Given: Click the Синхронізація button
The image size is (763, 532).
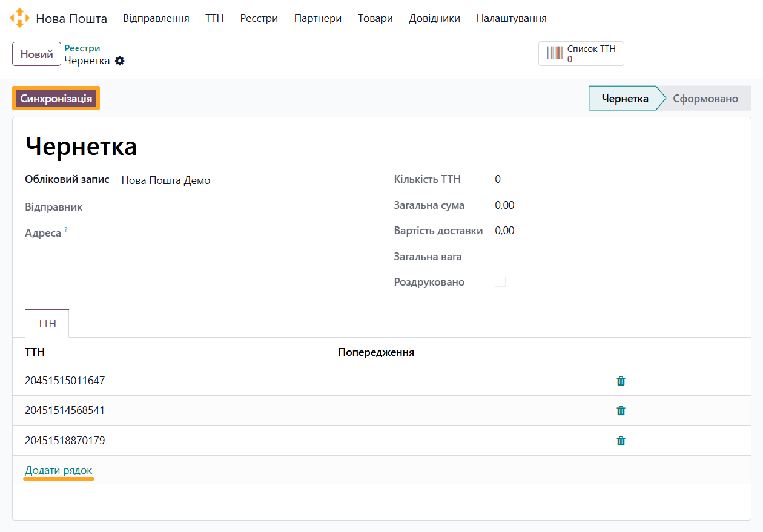Looking at the screenshot, I should coord(56,98).
